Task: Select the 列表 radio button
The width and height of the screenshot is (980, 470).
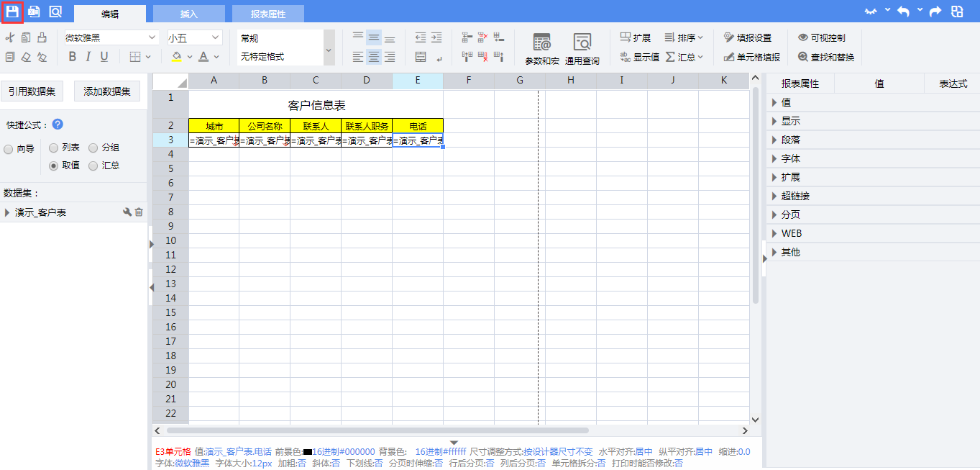Action: tap(53, 148)
